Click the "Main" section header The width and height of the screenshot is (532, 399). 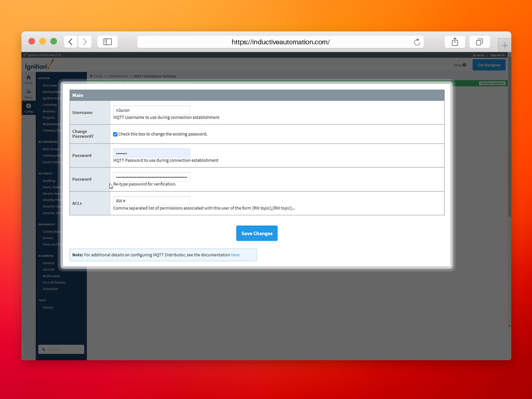point(257,95)
